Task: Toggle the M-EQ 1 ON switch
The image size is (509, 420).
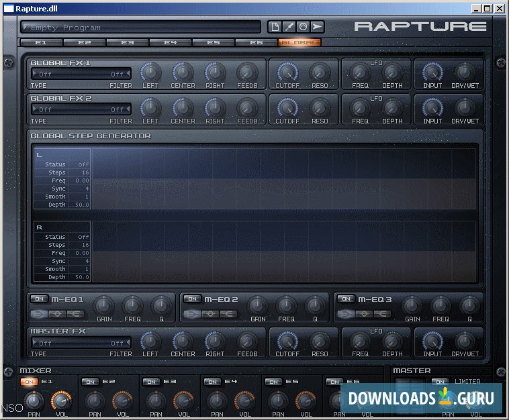Action: pos(39,299)
